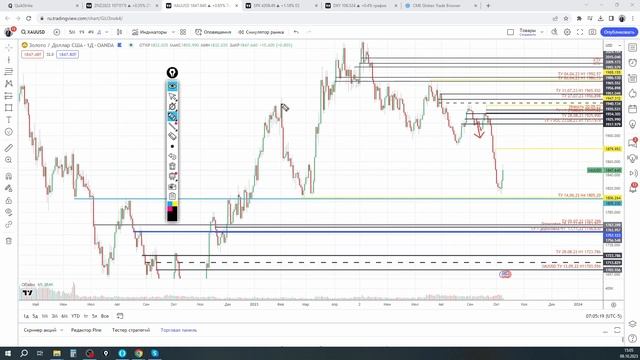This screenshot has height=360, width=640.
Task: Open the calendar icon in right sidebar
Action: [632, 109]
